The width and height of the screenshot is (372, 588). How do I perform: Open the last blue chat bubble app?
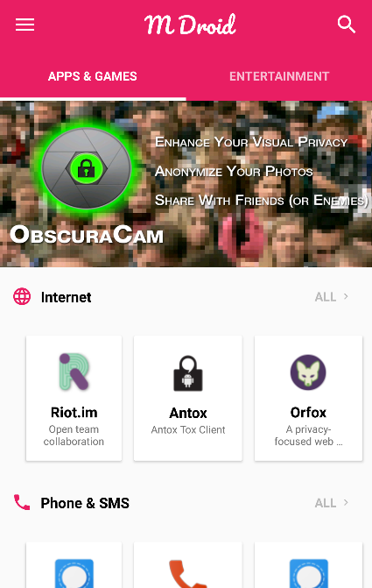tap(309, 574)
